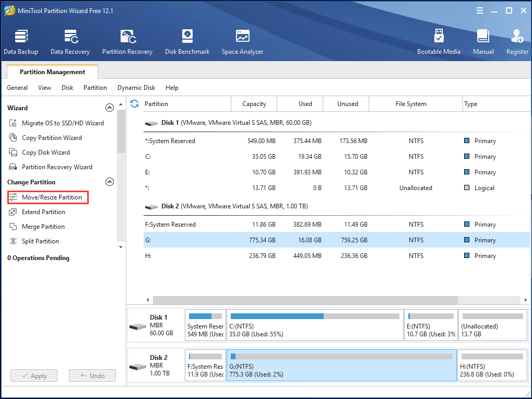532x399 pixels.
Task: Start Migrate OS to SSD/HD Wizard
Action: (x=63, y=123)
